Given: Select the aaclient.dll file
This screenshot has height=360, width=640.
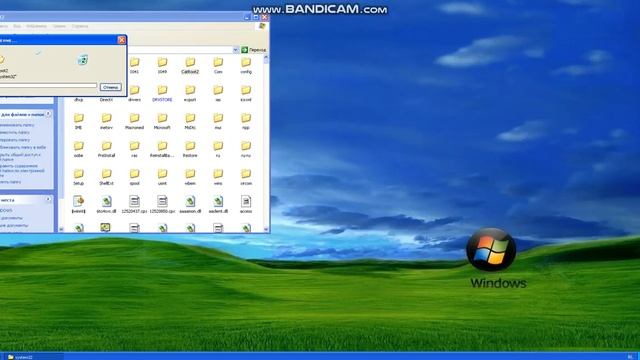Looking at the screenshot, I should click(218, 204).
